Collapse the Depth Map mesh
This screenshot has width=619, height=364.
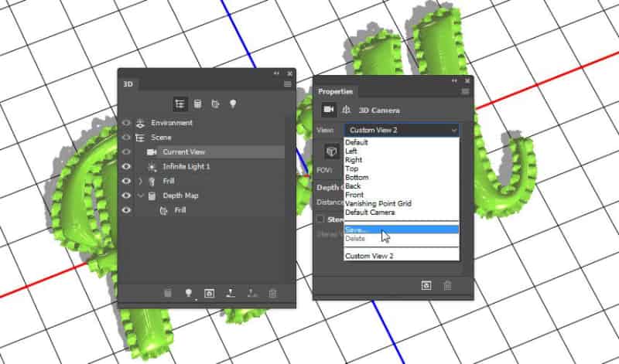point(141,196)
